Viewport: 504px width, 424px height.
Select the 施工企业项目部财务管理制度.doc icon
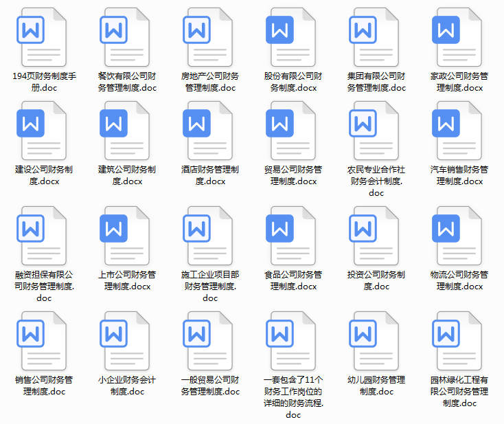click(207, 236)
